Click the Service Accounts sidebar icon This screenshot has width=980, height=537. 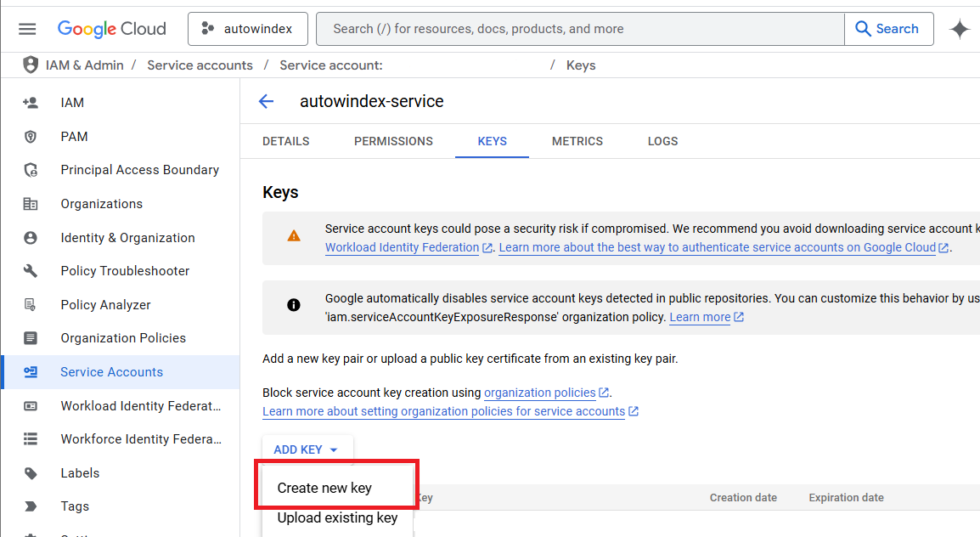click(x=30, y=372)
